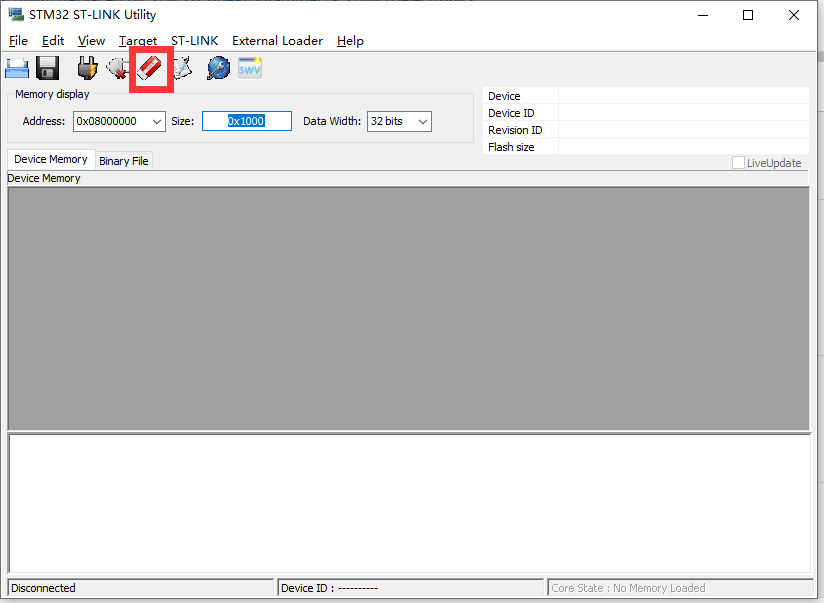
Task: Click the Device ID info row
Action: pyautogui.click(x=646, y=113)
